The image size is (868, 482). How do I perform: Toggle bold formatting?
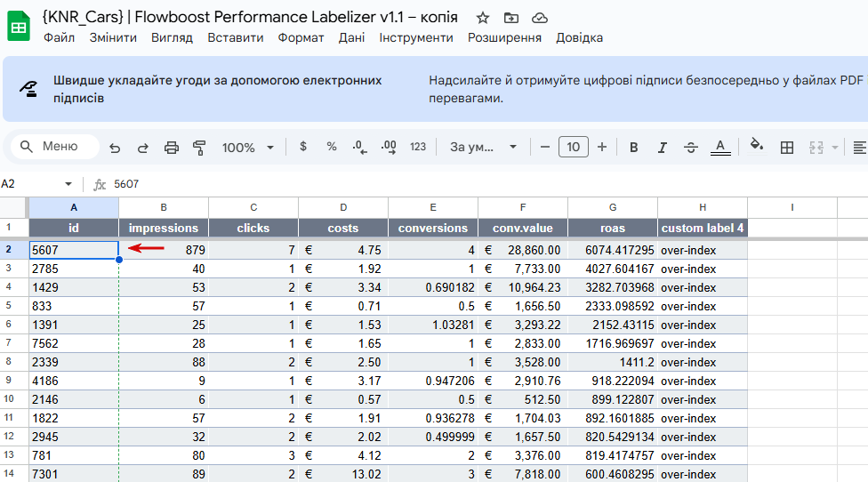634,148
